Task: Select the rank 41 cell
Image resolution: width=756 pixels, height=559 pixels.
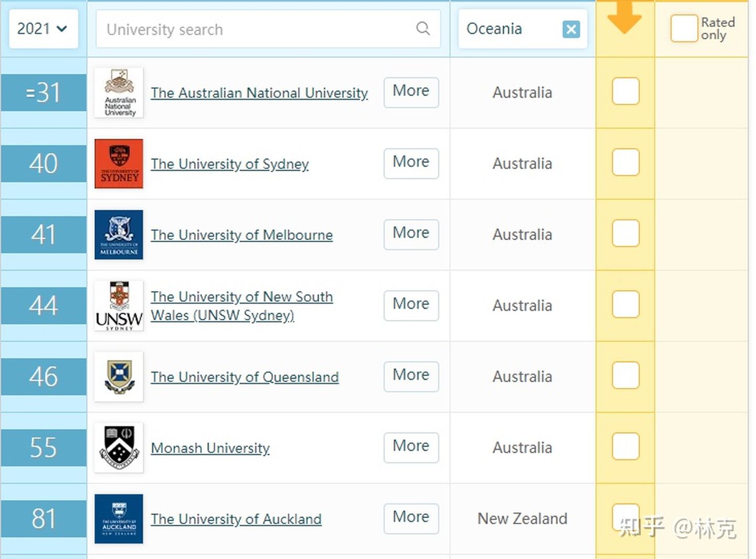Action: tap(44, 234)
